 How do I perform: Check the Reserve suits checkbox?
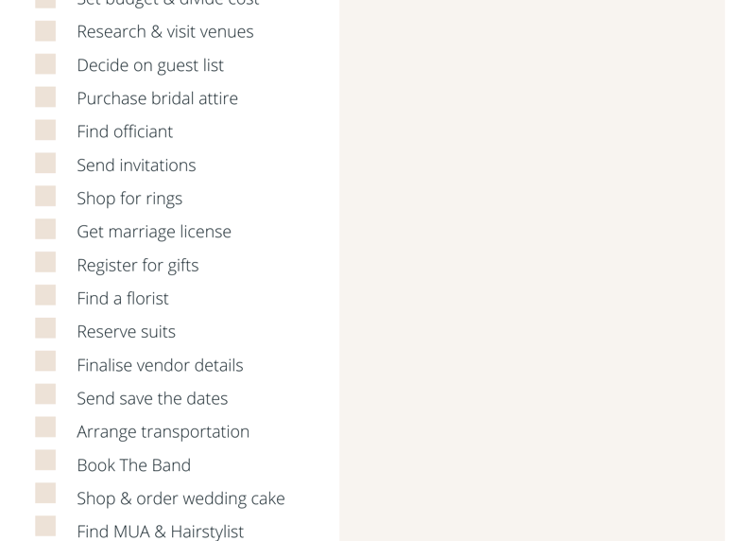click(45, 329)
